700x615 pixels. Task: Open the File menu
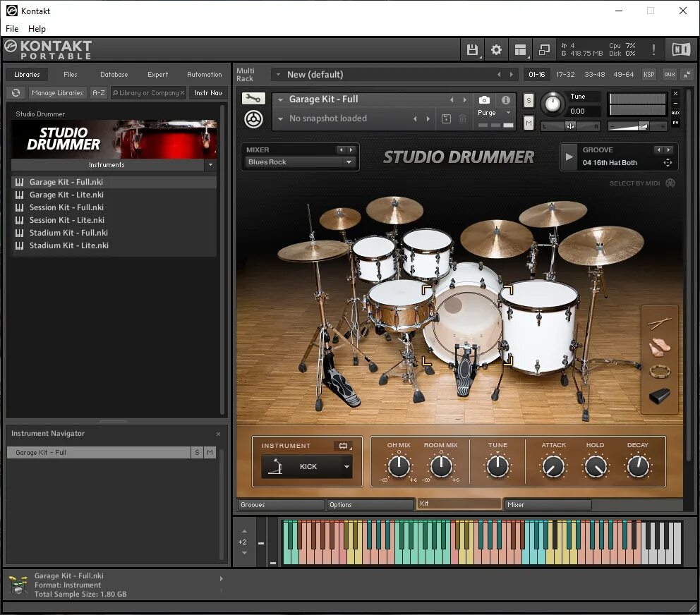click(x=12, y=28)
